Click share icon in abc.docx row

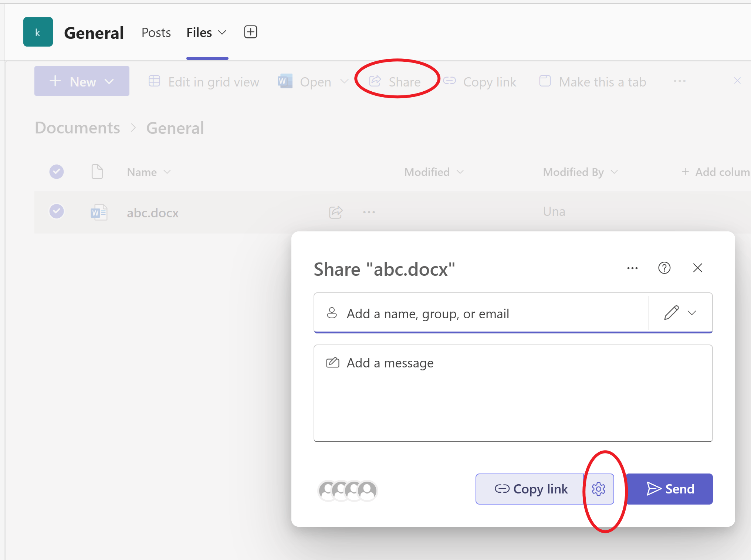[336, 212]
